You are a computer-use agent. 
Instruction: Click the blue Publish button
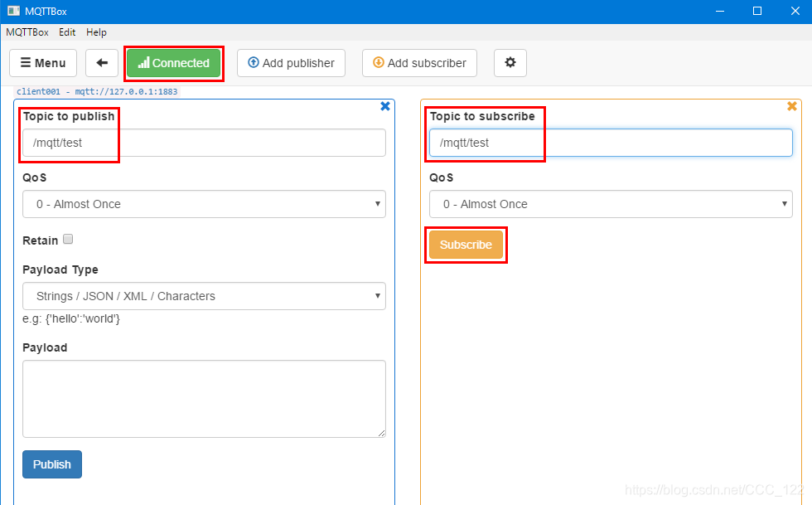point(52,464)
